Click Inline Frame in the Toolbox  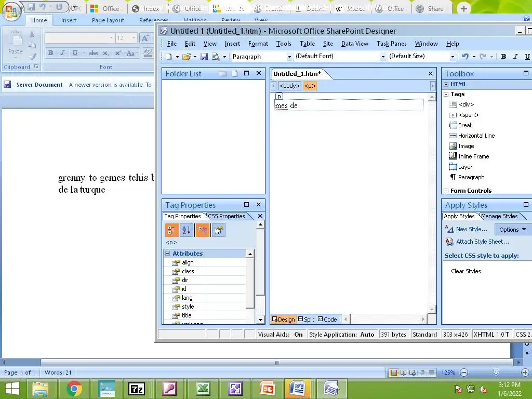(x=469, y=156)
